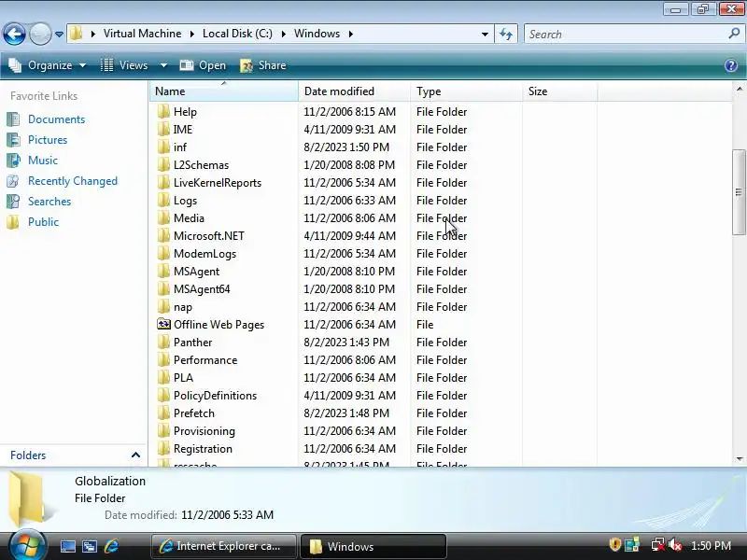This screenshot has width=747, height=560.
Task: Click the scrollbar down arrow
Action: pyautogui.click(x=739, y=458)
